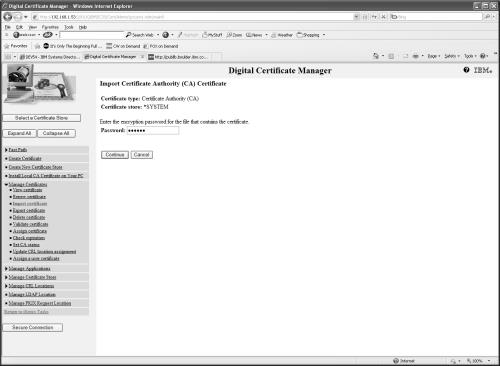
Task: Expand the Manage Certificate Store section
Action: tap(6, 277)
